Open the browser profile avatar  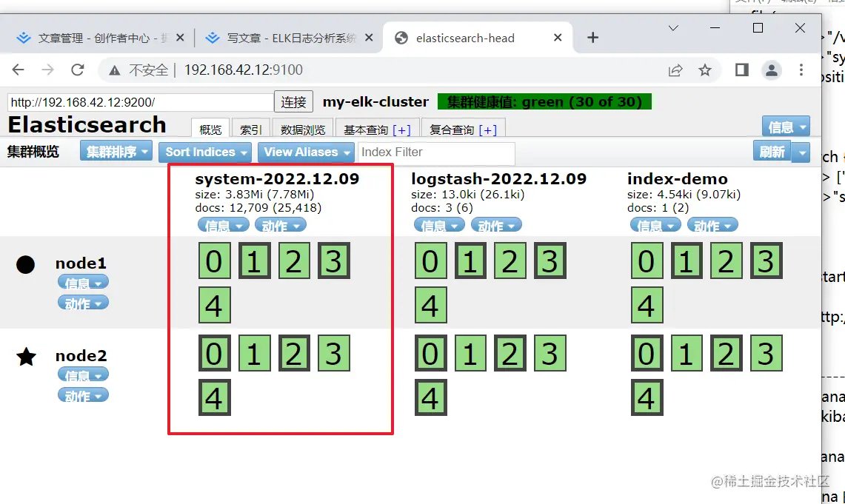772,70
